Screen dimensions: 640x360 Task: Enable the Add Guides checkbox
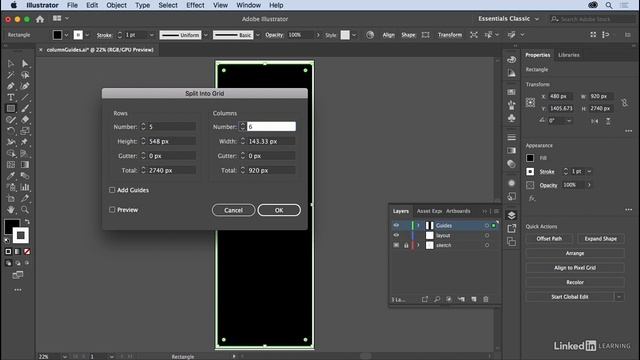pyautogui.click(x=112, y=190)
